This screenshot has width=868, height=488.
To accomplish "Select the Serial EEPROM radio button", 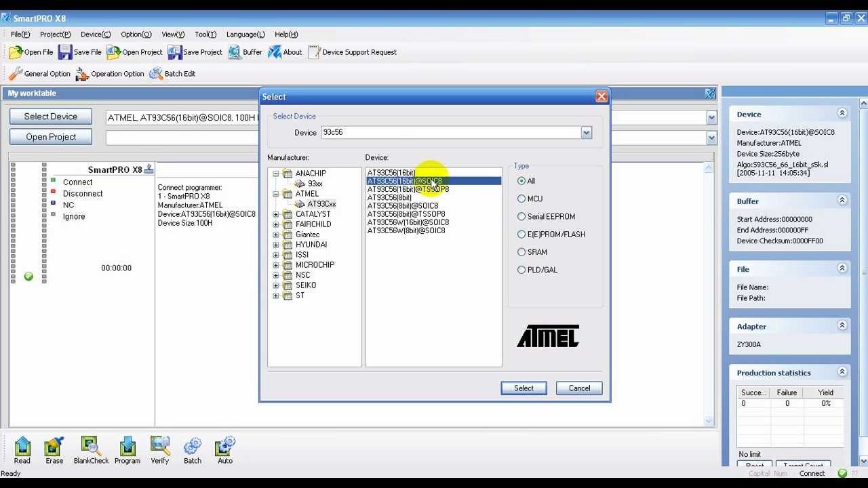I will (x=521, y=216).
